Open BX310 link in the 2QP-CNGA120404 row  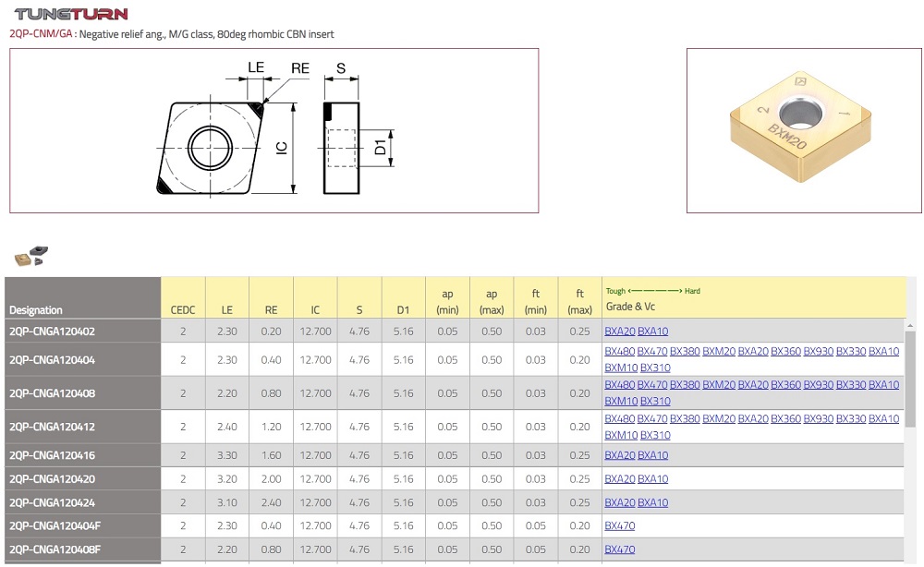tap(655, 368)
